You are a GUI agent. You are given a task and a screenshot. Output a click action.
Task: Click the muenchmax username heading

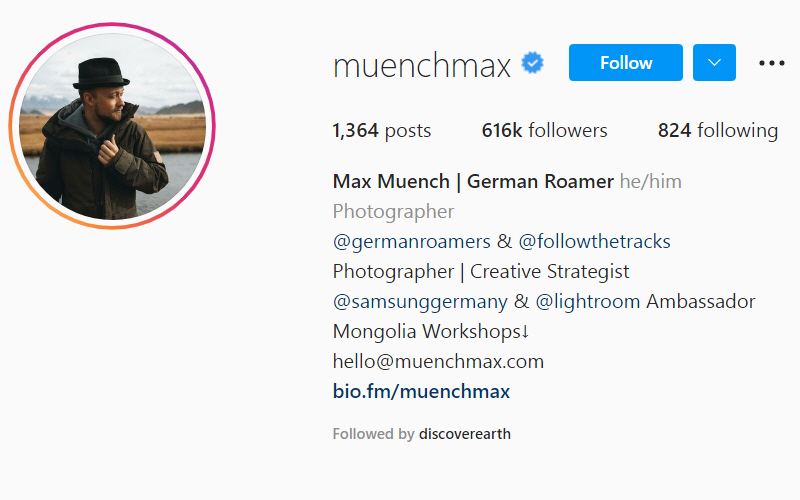[x=422, y=65]
